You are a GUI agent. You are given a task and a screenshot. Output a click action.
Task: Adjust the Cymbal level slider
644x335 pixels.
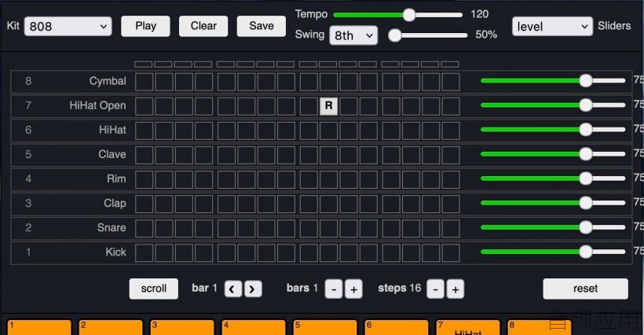pyautogui.click(x=553, y=80)
